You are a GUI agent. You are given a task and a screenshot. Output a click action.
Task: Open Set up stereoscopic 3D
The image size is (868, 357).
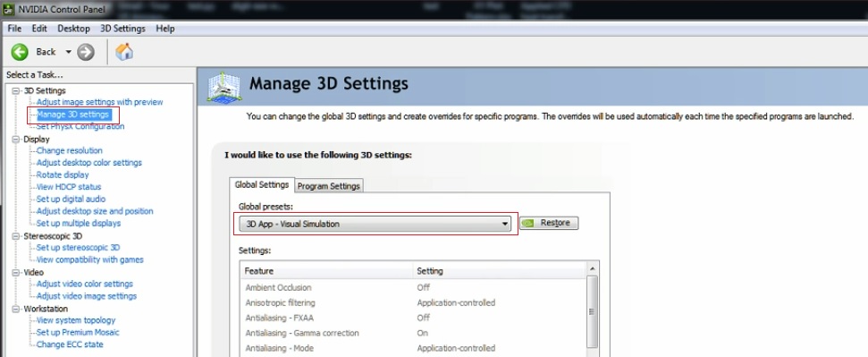(78, 248)
